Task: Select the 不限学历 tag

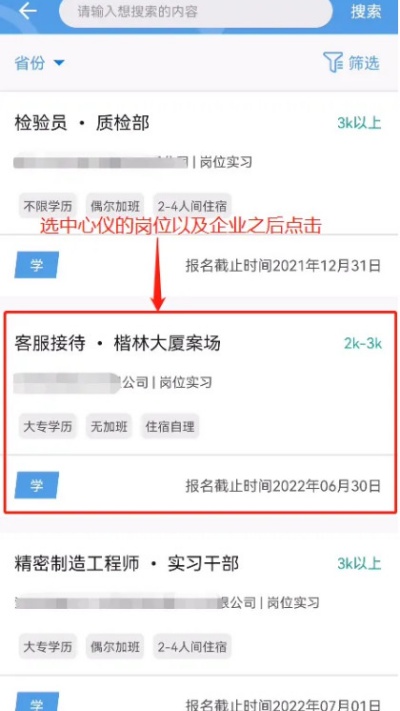Action: pos(48,206)
